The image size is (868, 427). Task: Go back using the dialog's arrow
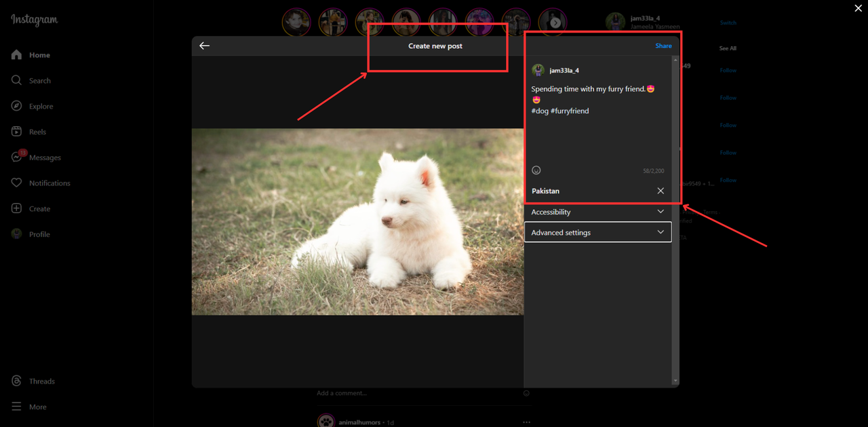[x=204, y=45]
